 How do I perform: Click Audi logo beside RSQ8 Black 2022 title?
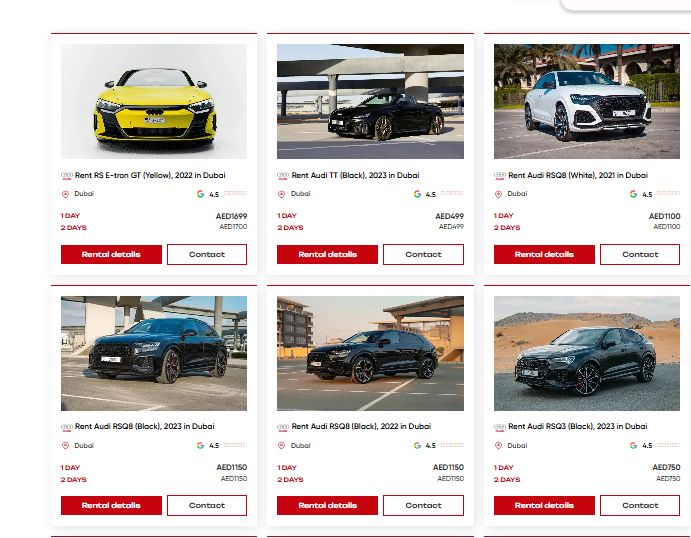[283, 427]
